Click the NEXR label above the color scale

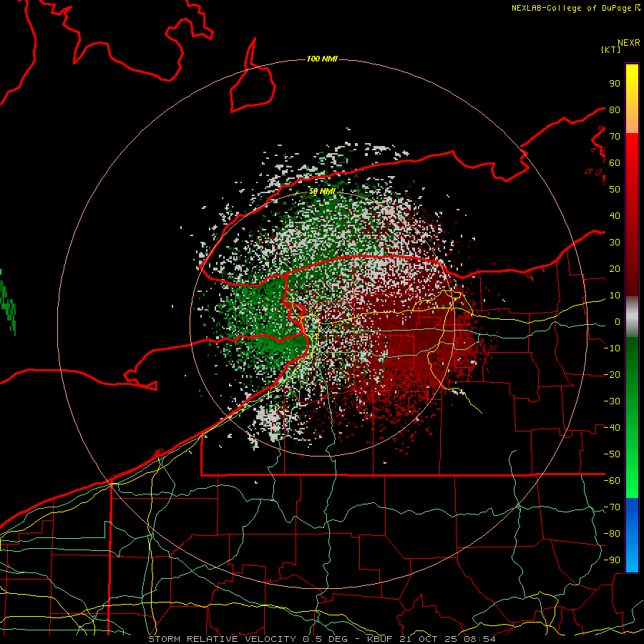tap(628, 43)
